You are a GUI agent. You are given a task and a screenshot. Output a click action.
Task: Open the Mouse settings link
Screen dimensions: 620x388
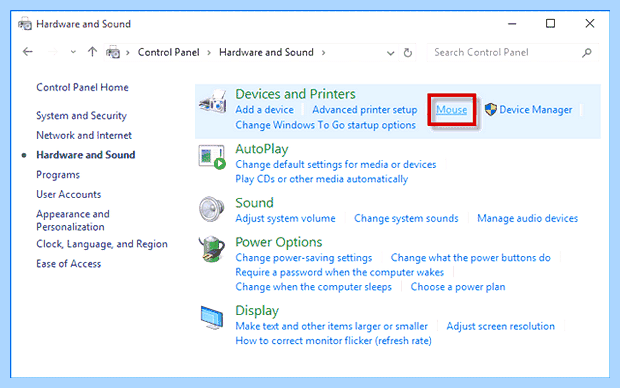(452, 110)
